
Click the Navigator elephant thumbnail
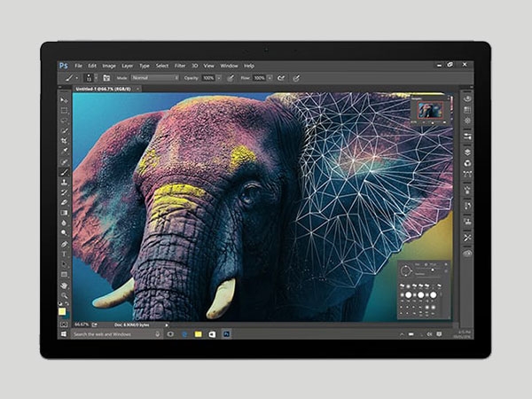pos(430,111)
